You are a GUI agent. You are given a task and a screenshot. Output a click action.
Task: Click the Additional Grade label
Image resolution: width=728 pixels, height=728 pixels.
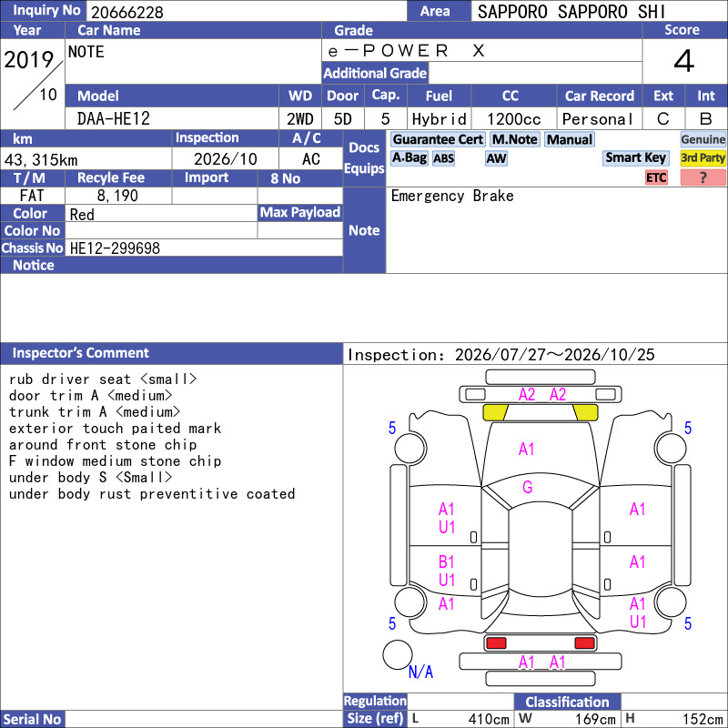click(375, 73)
